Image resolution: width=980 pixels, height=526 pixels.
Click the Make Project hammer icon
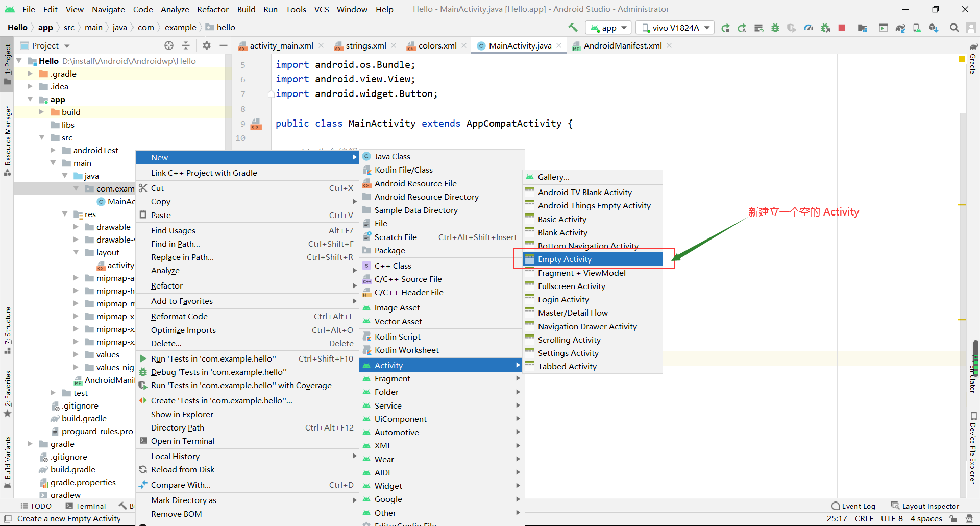[573, 28]
